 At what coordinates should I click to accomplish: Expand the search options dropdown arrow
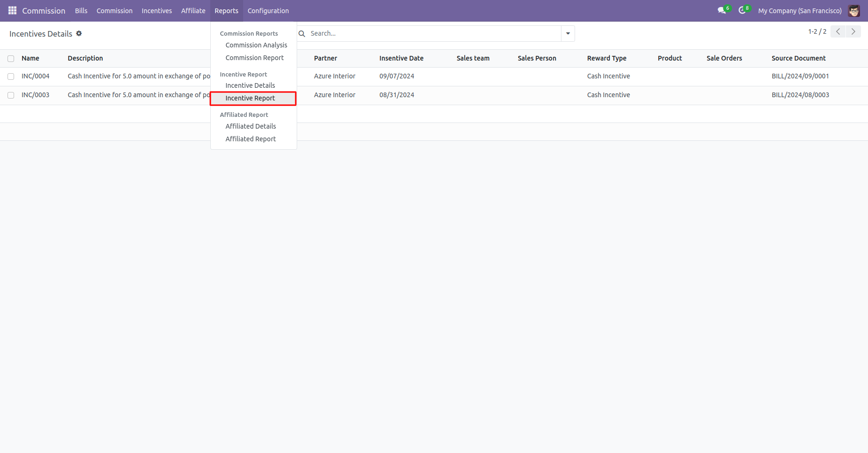[x=568, y=33]
